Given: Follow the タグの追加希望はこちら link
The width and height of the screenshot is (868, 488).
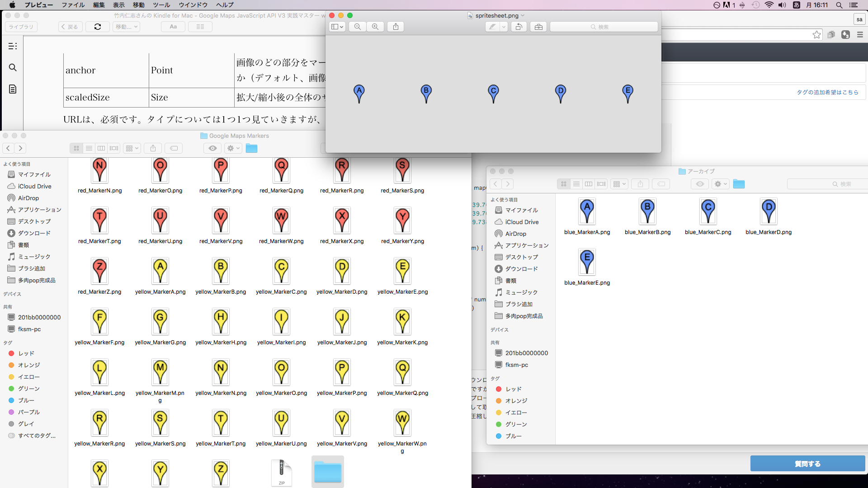Looking at the screenshot, I should 827,92.
